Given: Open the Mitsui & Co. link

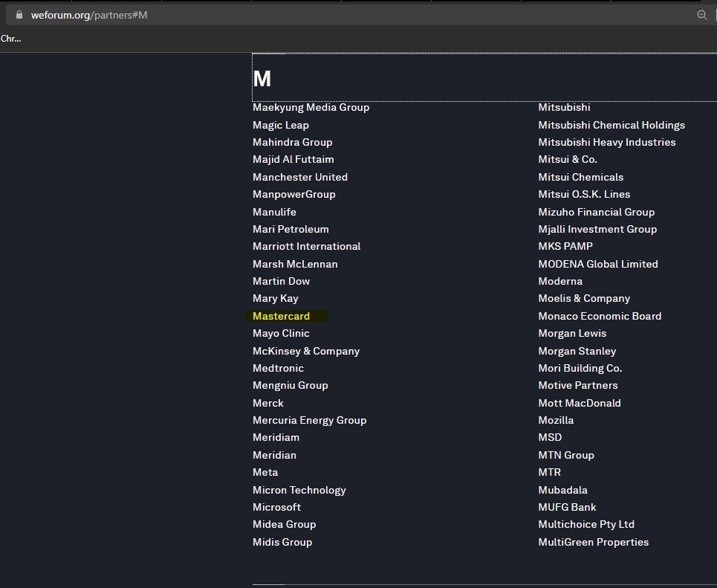Looking at the screenshot, I should pyautogui.click(x=568, y=159).
